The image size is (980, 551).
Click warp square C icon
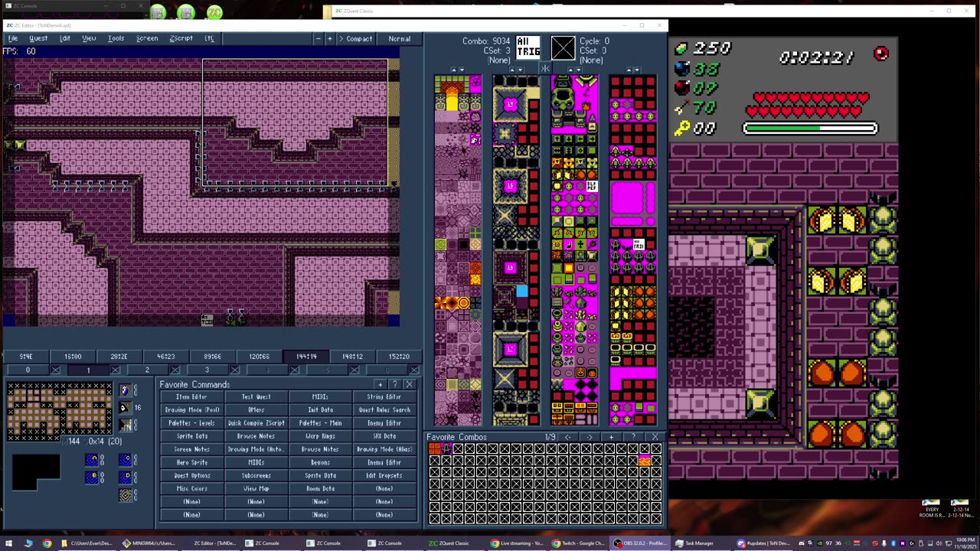126,460
